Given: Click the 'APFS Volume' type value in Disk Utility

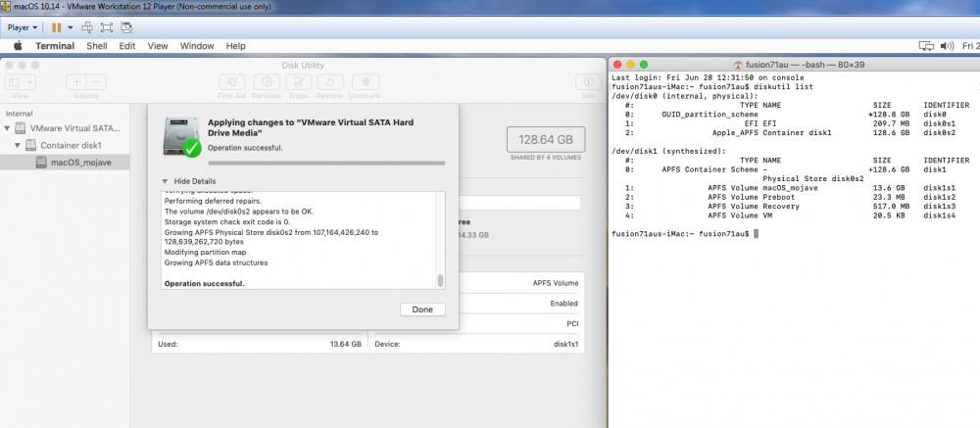Looking at the screenshot, I should pyautogui.click(x=555, y=283).
